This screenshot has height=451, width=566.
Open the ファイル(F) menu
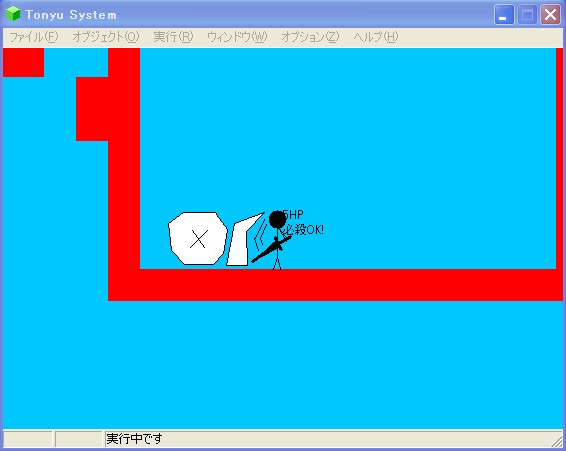click(x=34, y=37)
